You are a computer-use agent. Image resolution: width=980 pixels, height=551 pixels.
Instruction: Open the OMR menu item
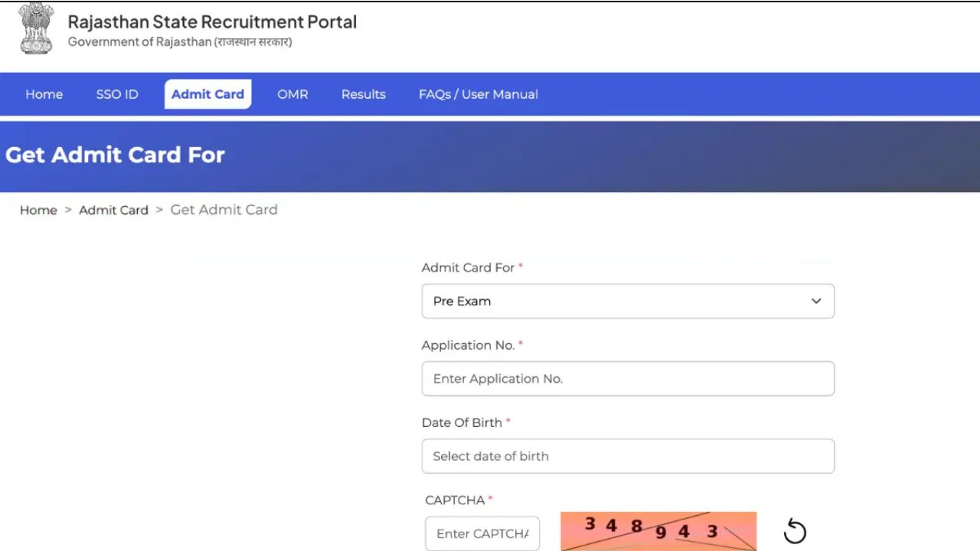(292, 94)
